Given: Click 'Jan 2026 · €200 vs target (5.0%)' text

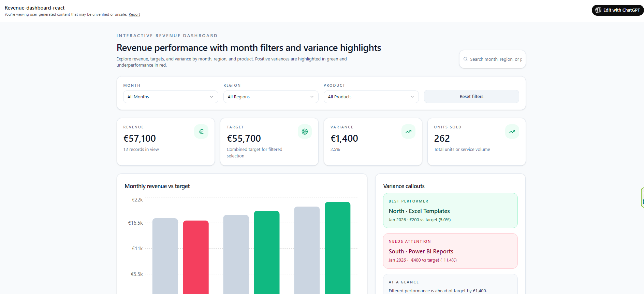Looking at the screenshot, I should click(420, 220).
